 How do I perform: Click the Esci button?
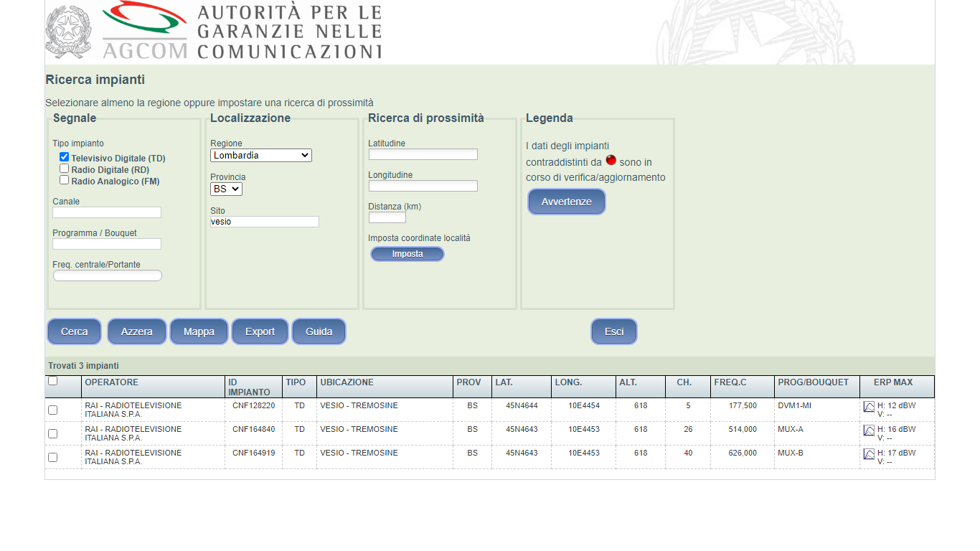614,331
